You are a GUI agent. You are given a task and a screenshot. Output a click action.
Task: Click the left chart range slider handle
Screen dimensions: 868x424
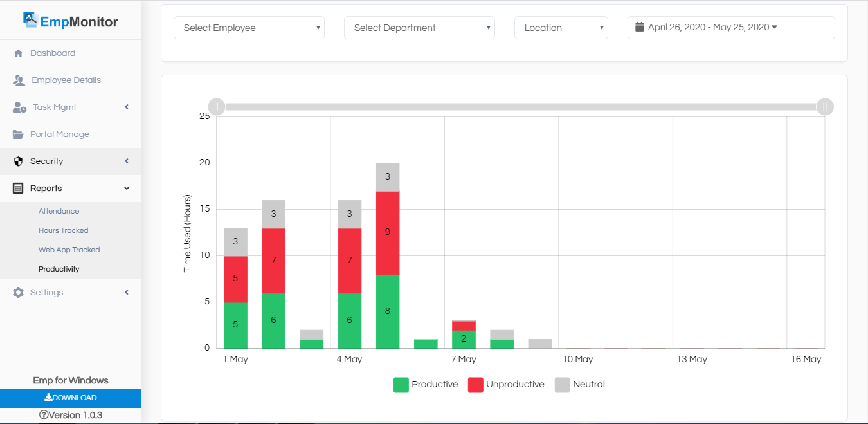[x=217, y=106]
